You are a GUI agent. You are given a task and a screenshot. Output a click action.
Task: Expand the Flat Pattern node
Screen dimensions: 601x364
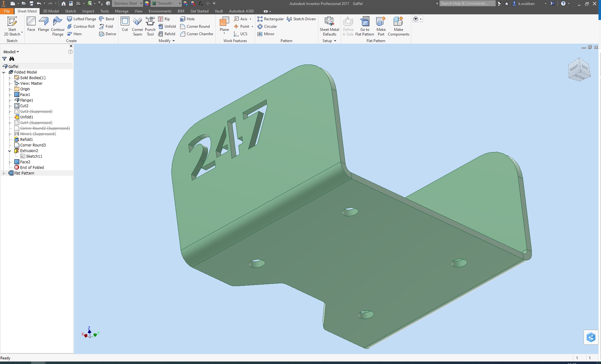(x=4, y=173)
